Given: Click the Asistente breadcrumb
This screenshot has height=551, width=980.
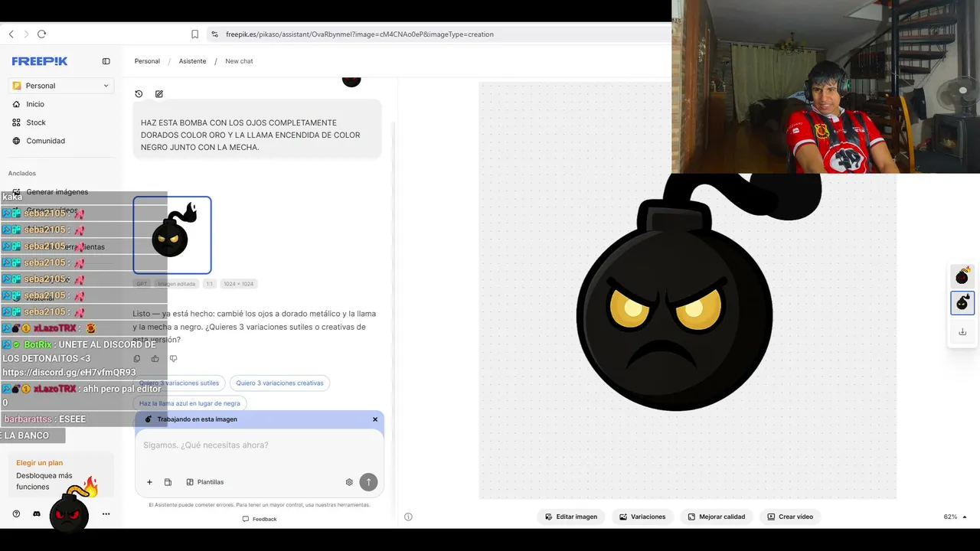Looking at the screenshot, I should 192,61.
